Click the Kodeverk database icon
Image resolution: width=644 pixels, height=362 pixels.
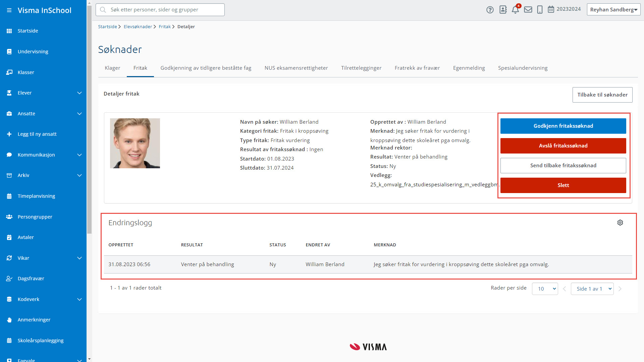click(x=9, y=299)
